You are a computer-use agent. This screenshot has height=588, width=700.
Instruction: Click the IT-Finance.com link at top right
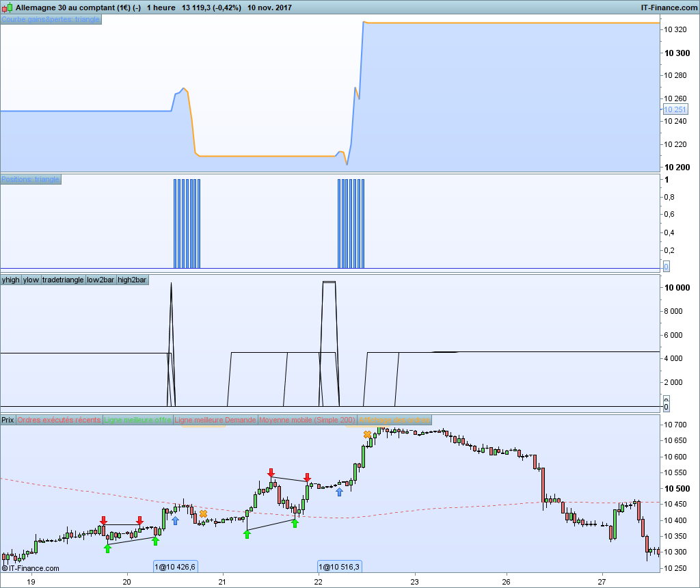669,8
